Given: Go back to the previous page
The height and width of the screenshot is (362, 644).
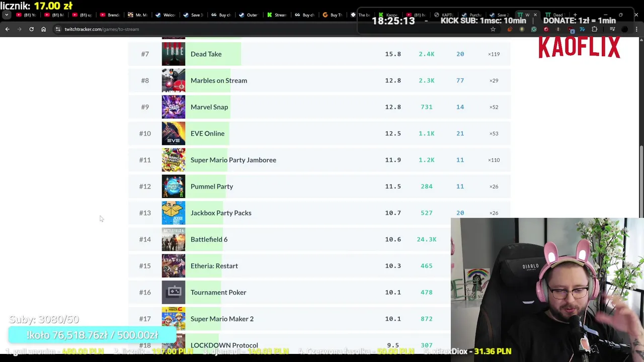Looking at the screenshot, I should point(7,29).
